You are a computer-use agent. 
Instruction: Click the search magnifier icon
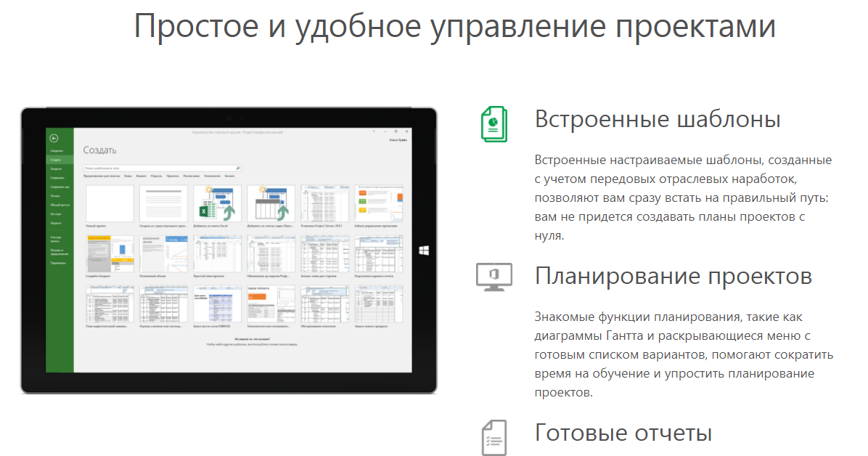point(238,168)
